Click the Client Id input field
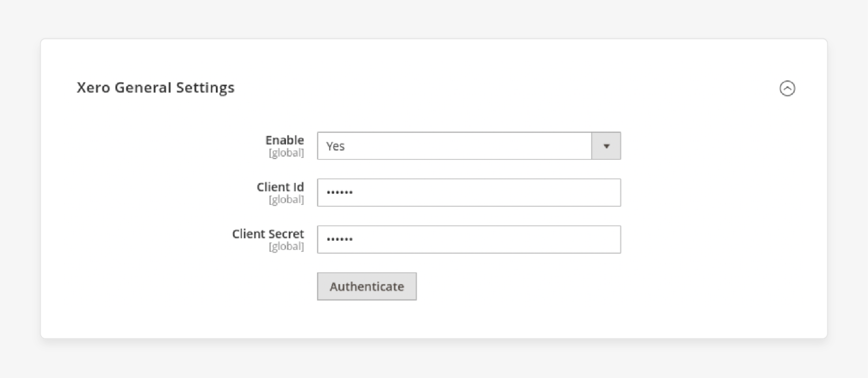Screen dimensions: 868x378 [469, 192]
